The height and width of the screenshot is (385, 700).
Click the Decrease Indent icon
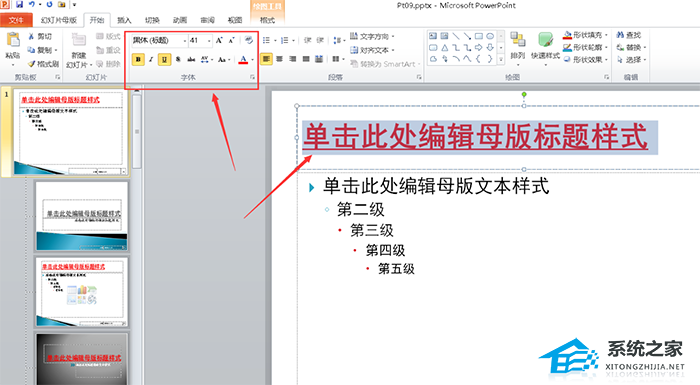tap(308, 41)
